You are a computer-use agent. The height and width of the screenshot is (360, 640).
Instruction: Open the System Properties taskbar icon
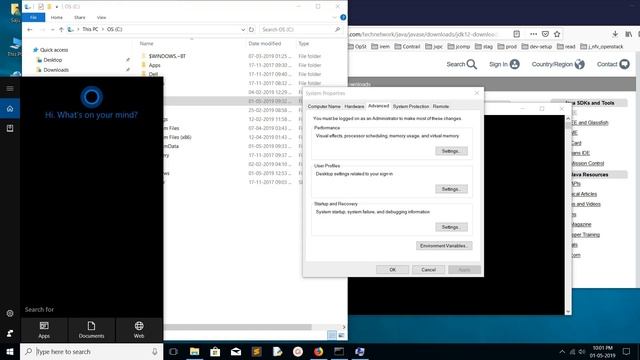[360, 351]
